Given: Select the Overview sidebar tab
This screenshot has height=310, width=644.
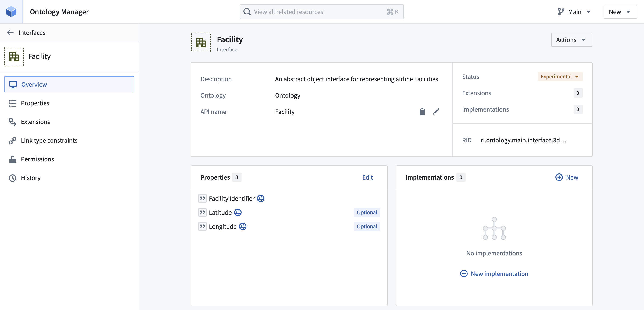Looking at the screenshot, I should point(69,84).
